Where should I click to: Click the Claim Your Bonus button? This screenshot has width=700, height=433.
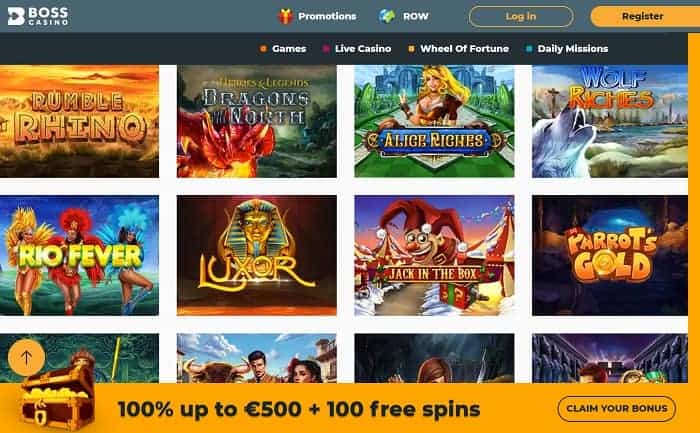click(x=617, y=408)
